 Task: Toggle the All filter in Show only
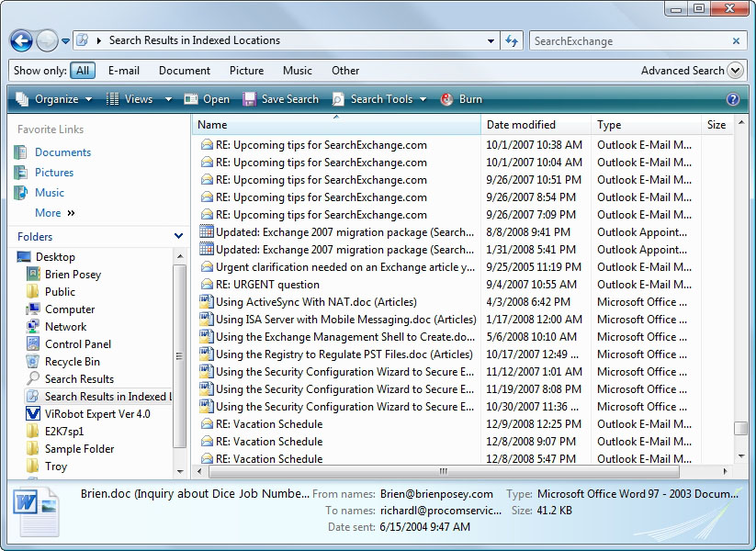83,71
